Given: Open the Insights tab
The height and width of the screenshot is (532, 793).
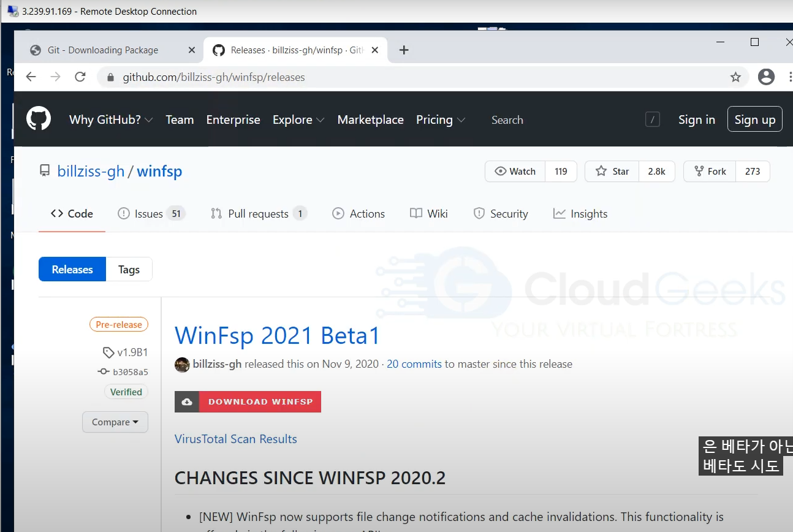Looking at the screenshot, I should pos(580,214).
